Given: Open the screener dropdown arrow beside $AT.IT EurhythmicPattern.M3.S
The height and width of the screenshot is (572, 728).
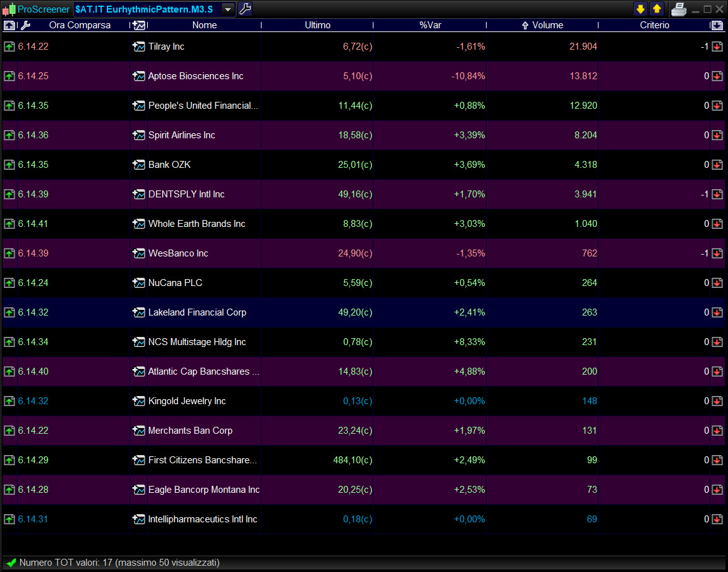Looking at the screenshot, I should [x=228, y=9].
